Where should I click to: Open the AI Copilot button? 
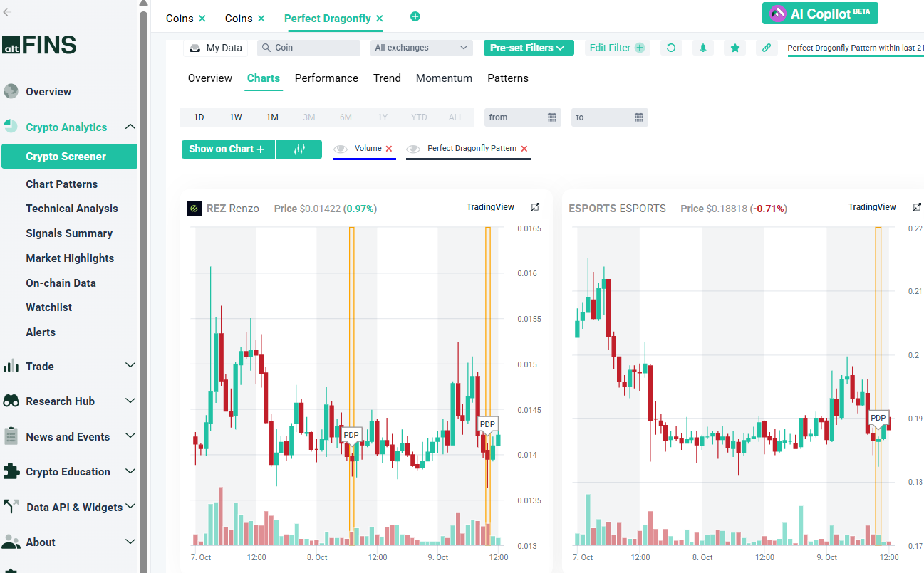(x=820, y=14)
